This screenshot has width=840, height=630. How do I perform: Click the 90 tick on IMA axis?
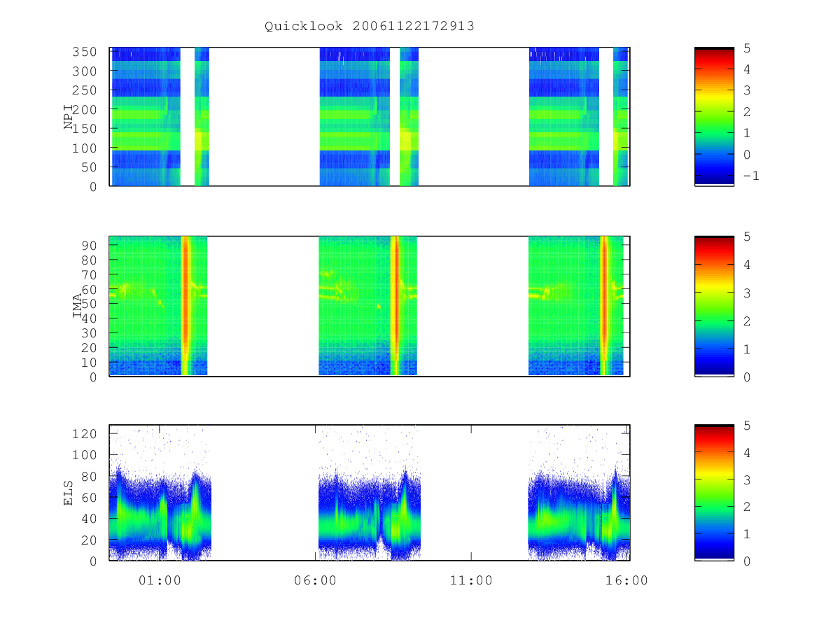pos(90,246)
